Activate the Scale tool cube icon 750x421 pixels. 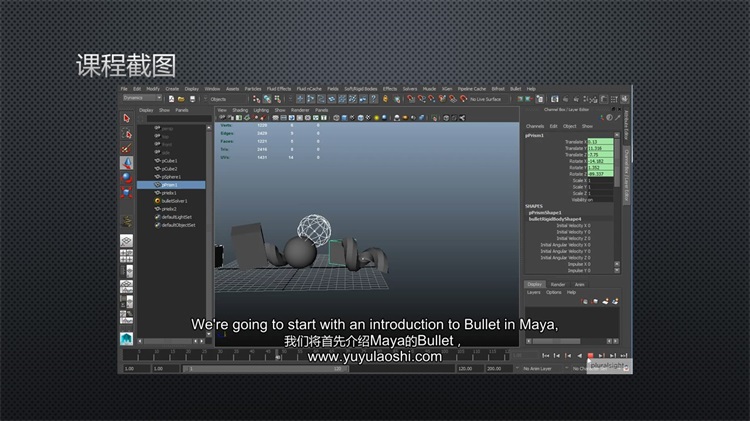point(126,192)
